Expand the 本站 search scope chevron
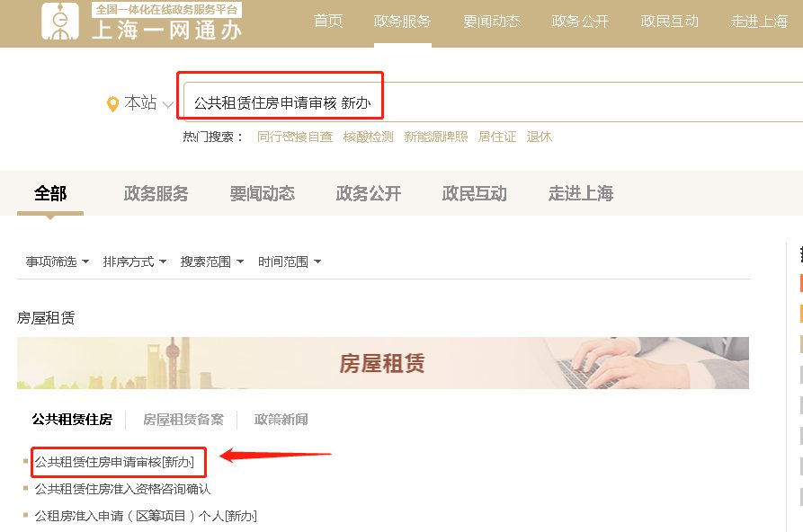Screen dimensions: 803x532 pyautogui.click(x=168, y=104)
